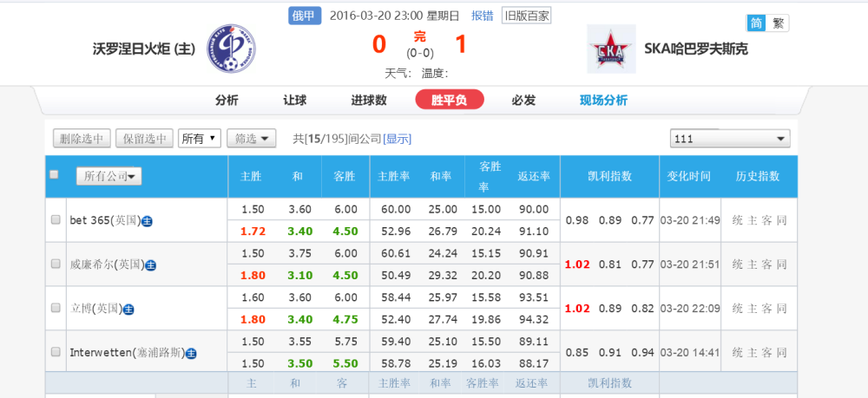
Task: Click 统 in bet 365 history column
Action: [x=737, y=220]
